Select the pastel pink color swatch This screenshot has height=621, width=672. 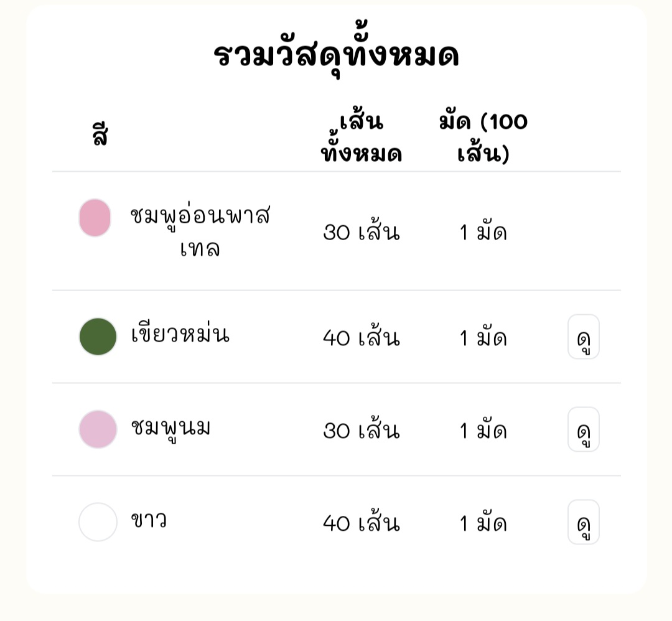[95, 218]
